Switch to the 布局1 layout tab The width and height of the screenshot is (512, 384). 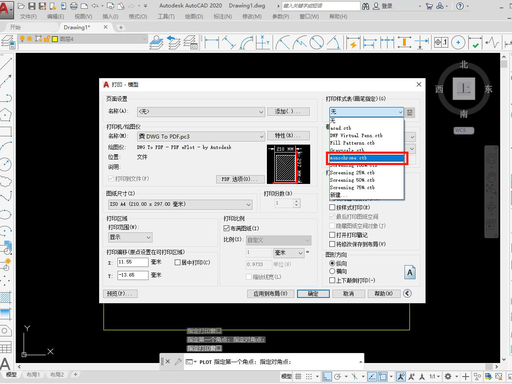click(33, 375)
